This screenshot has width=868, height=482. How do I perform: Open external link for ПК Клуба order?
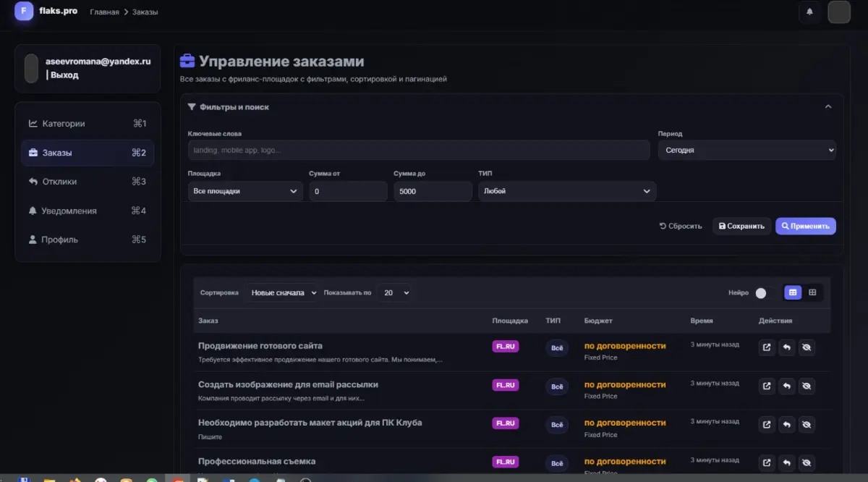click(x=767, y=424)
